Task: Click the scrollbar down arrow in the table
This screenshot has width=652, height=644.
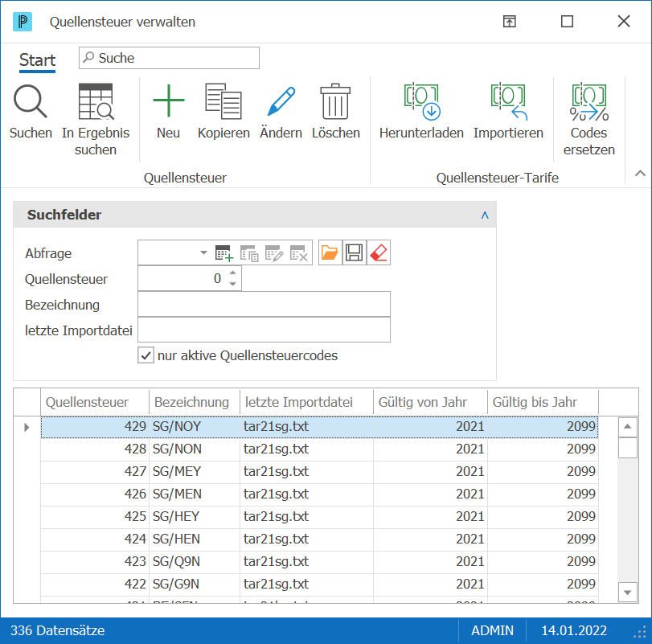Action: [628, 592]
